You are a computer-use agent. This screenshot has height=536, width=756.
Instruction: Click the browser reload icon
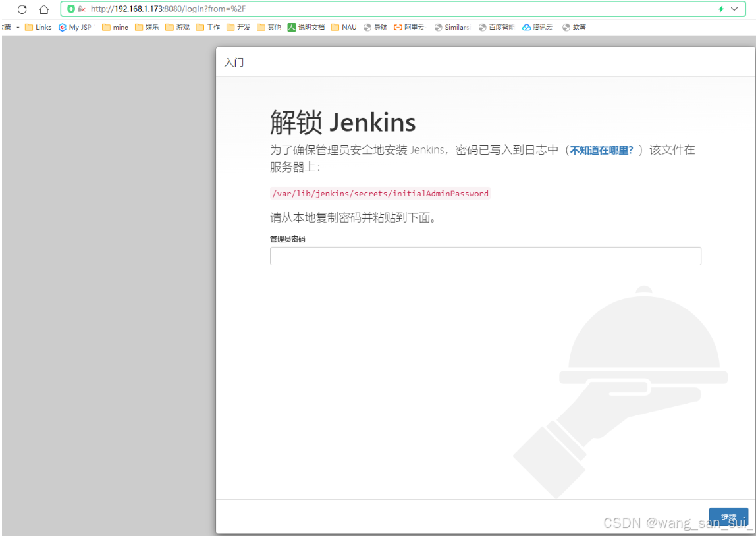22,9
